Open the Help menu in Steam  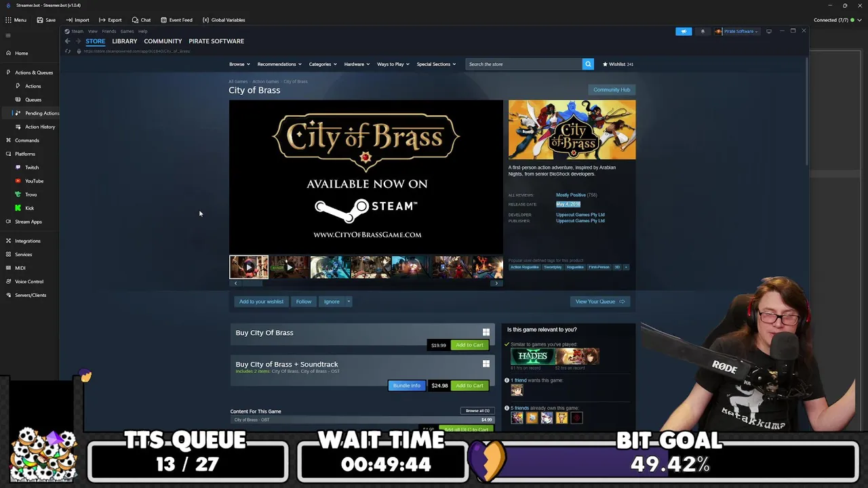click(143, 31)
